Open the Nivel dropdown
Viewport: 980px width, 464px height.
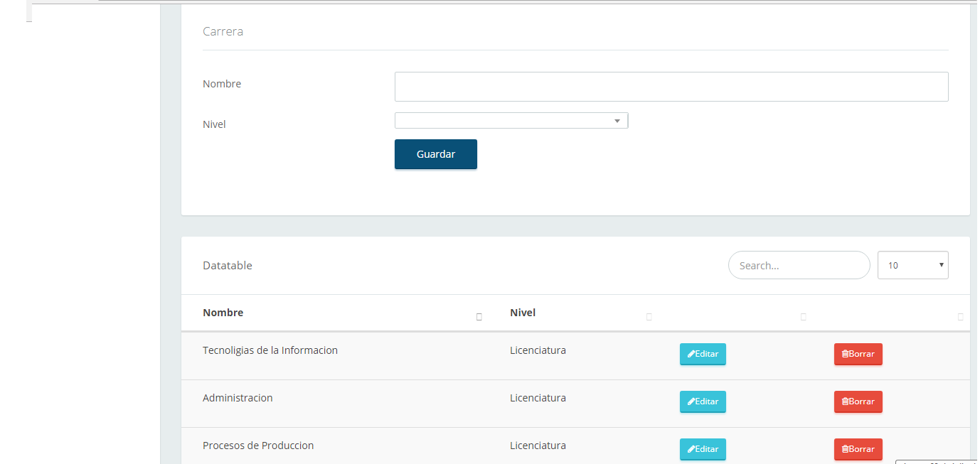coord(511,121)
